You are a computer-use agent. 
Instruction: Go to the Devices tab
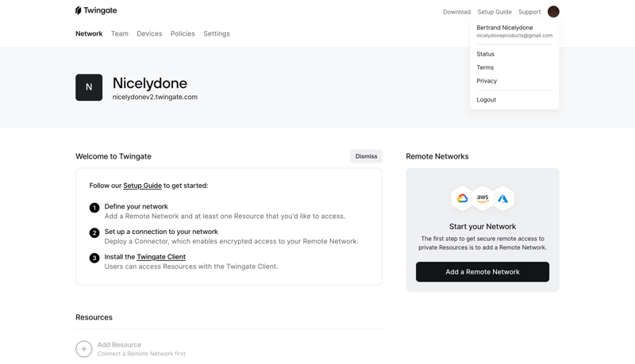tap(149, 33)
